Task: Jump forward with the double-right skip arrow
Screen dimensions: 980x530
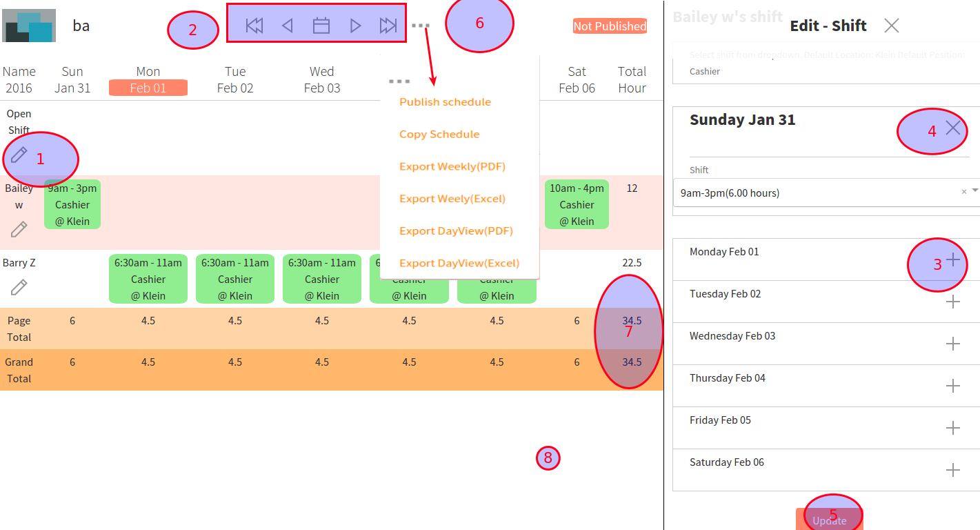Action: (388, 26)
